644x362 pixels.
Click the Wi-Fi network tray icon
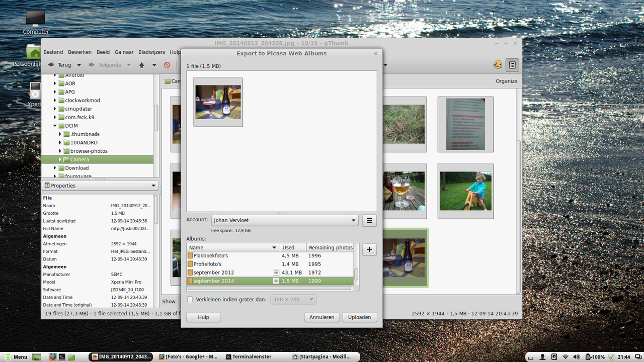[x=566, y=357]
